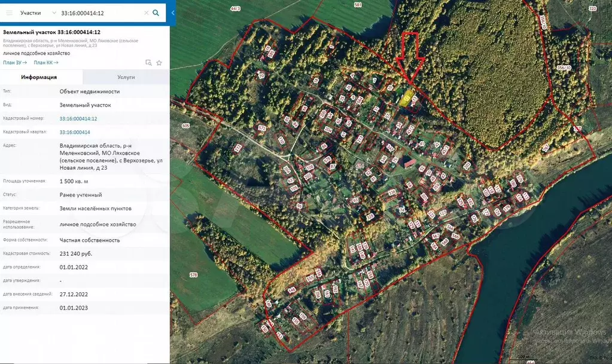The image size is (612, 364).
Task: Switch to the Услуги tab
Action: coord(126,77)
